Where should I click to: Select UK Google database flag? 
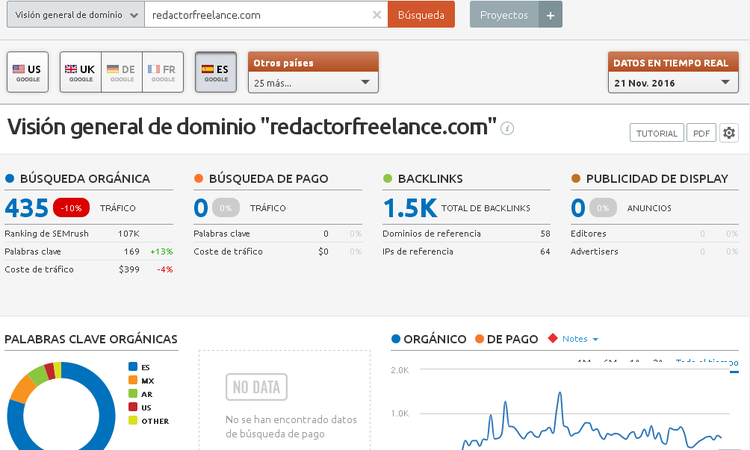point(80,72)
